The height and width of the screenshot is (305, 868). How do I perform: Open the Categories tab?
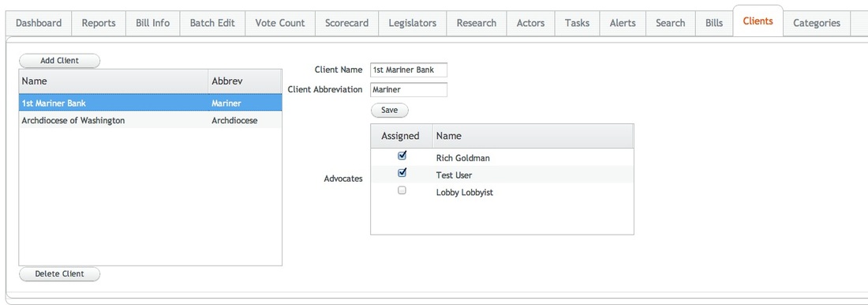(817, 23)
